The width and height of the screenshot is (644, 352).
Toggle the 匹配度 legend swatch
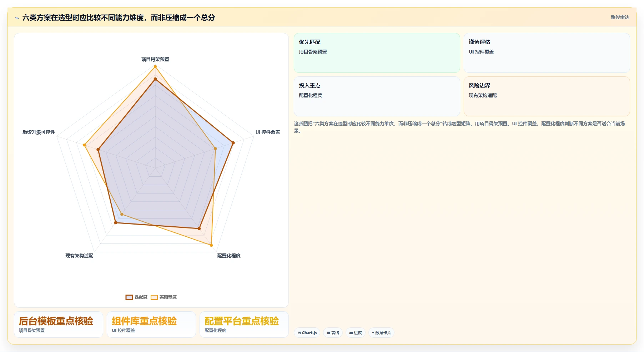coord(129,297)
